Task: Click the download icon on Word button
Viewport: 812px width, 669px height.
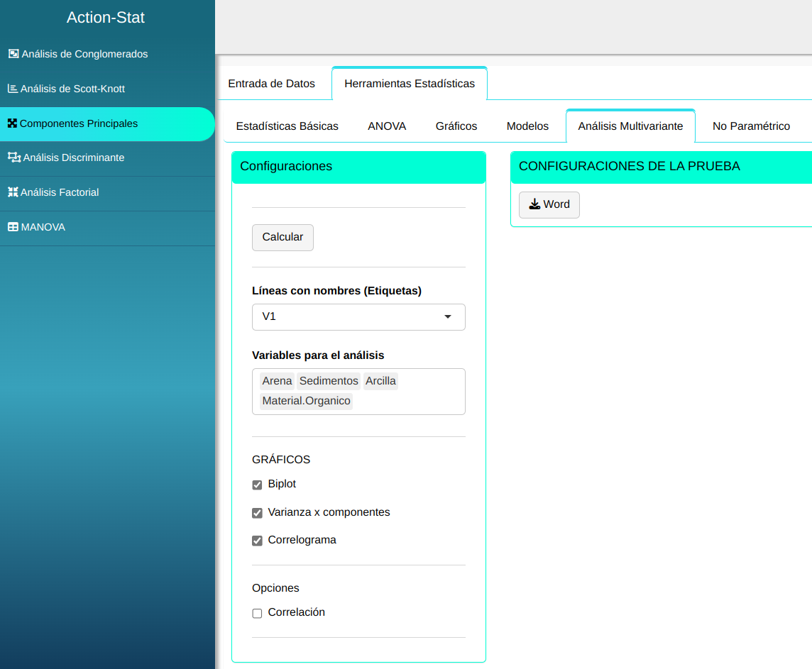Action: pos(534,204)
